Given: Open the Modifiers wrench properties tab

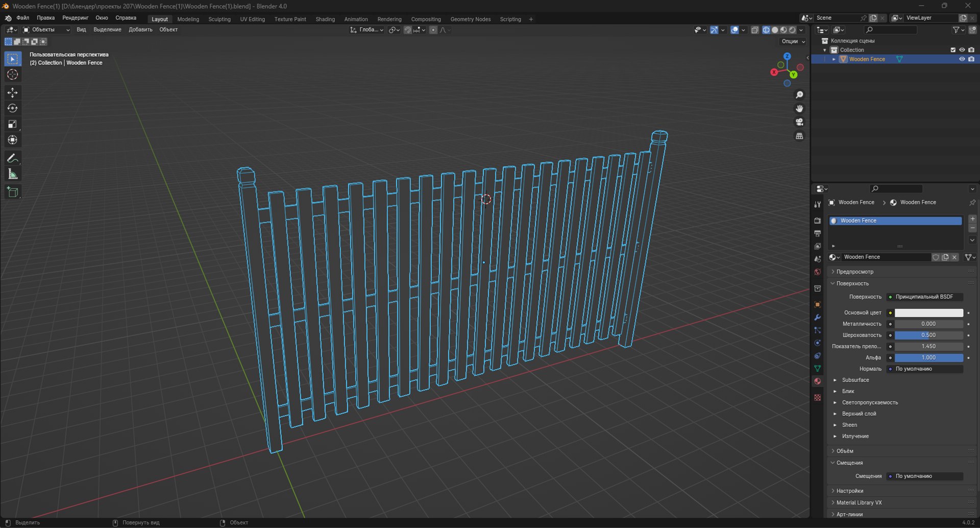Looking at the screenshot, I should [817, 317].
